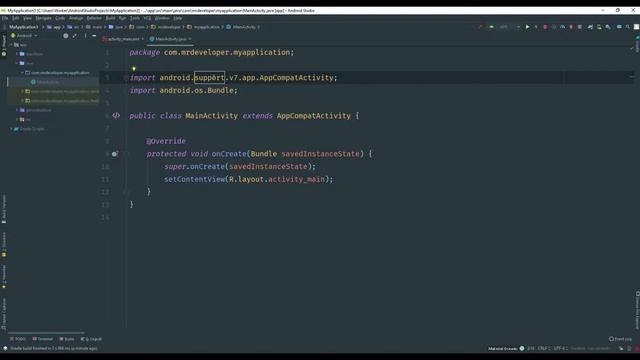Open the Edit menu

16,18
